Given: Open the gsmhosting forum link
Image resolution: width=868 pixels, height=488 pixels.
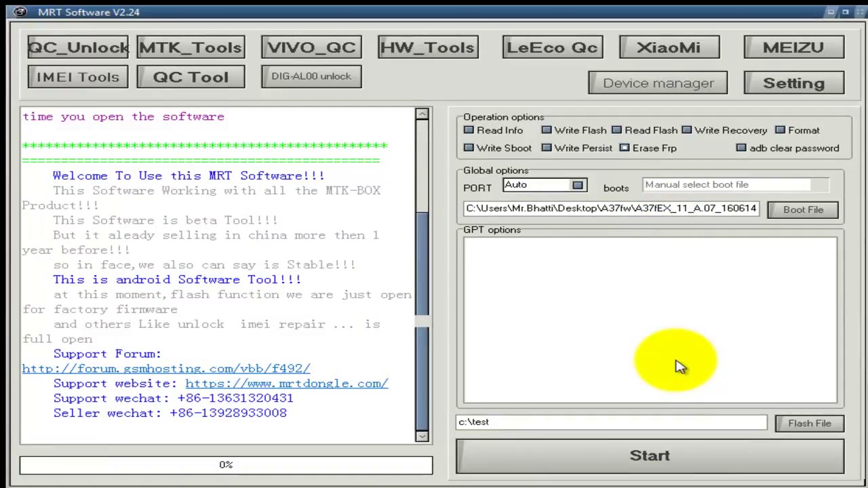Looking at the screenshot, I should point(166,369).
